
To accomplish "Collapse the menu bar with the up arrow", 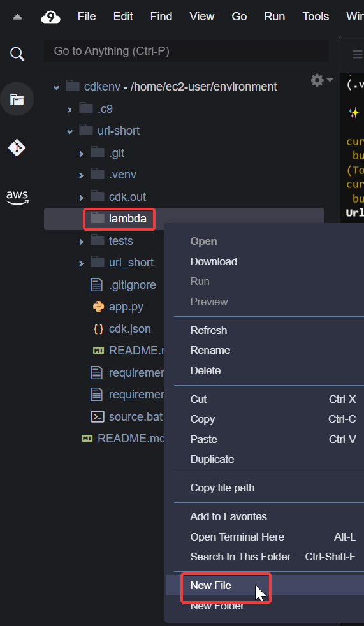I will (x=17, y=17).
